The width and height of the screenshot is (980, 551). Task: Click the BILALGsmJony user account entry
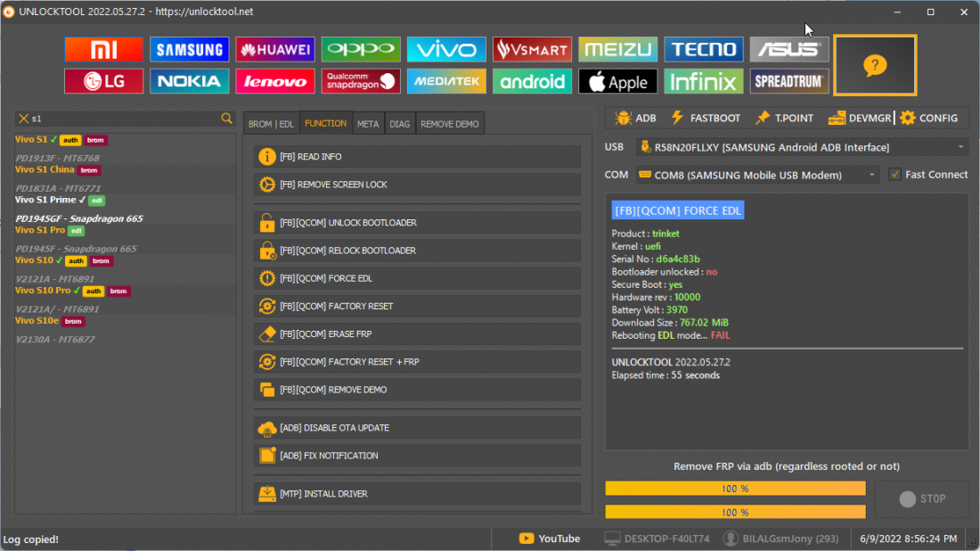(x=780, y=539)
